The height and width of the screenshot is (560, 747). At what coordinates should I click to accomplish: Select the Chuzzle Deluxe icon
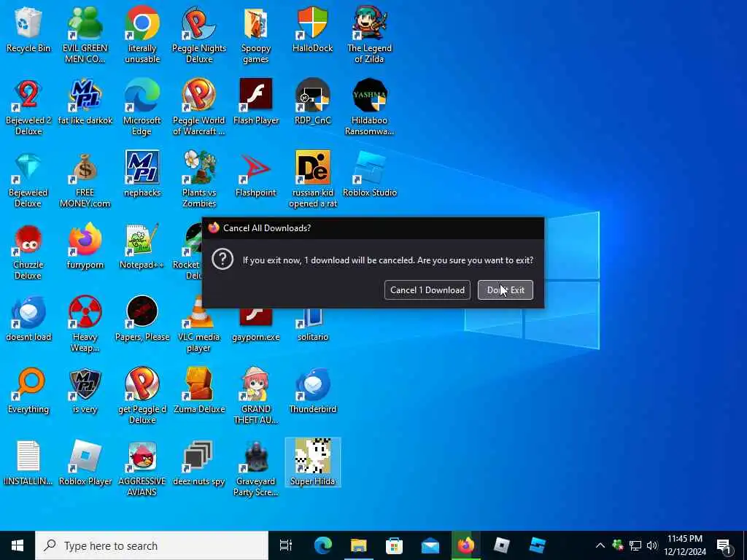28,252
